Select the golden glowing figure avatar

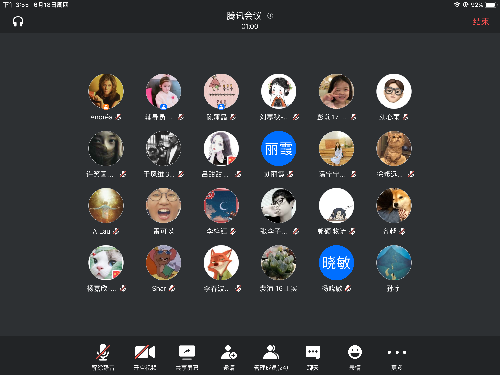click(106, 205)
